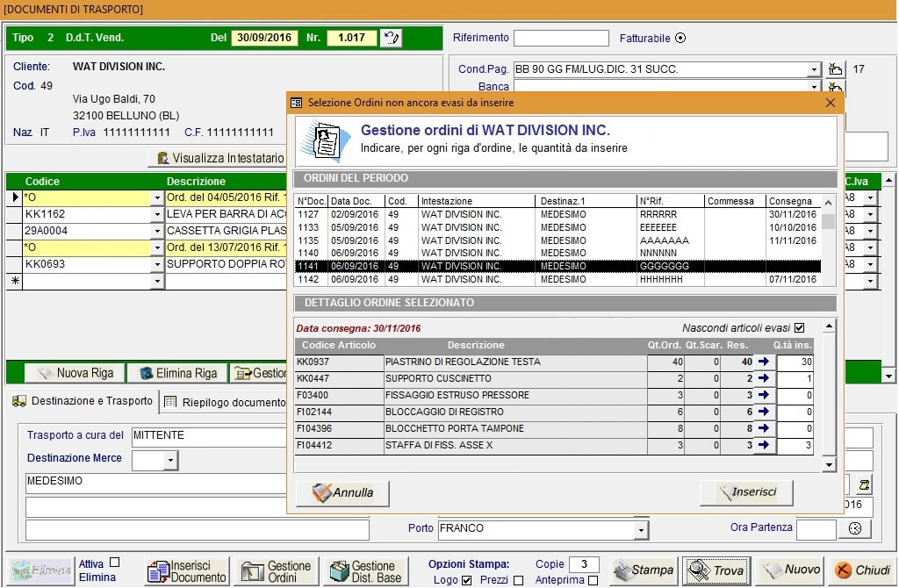899x588 pixels.
Task: Open Gestione Ordini from bottom toolbar
Action: pyautogui.click(x=277, y=571)
